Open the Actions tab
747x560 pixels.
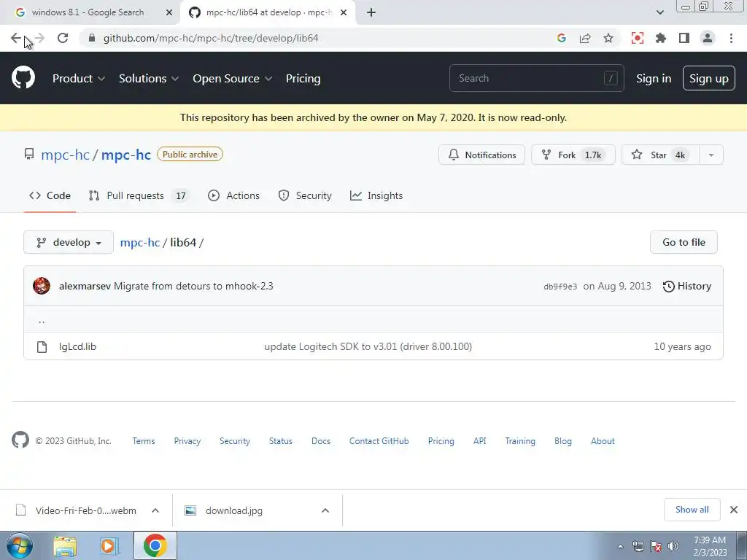[x=234, y=195]
